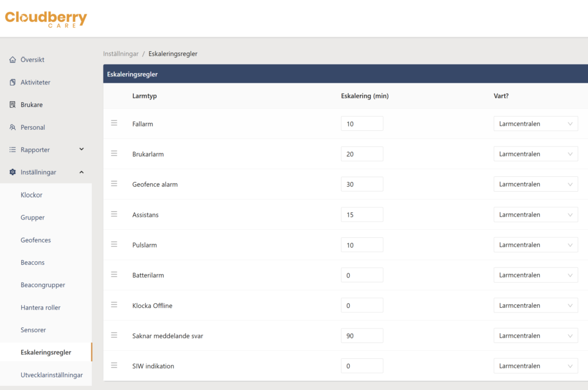The height and width of the screenshot is (390, 588).
Task: Click the Brukarlarm escalation minutes field
Action: [x=362, y=154]
